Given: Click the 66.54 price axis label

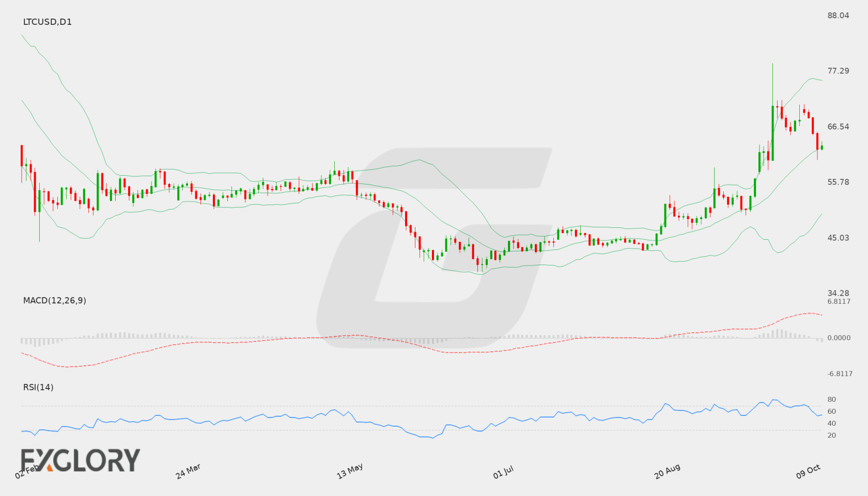Looking at the screenshot, I should click(838, 127).
